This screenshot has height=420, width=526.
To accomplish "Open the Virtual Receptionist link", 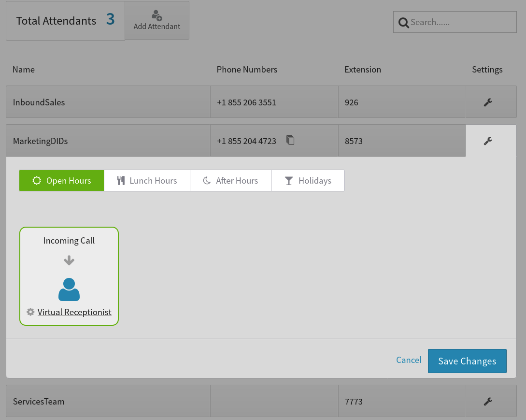I will pyautogui.click(x=74, y=312).
